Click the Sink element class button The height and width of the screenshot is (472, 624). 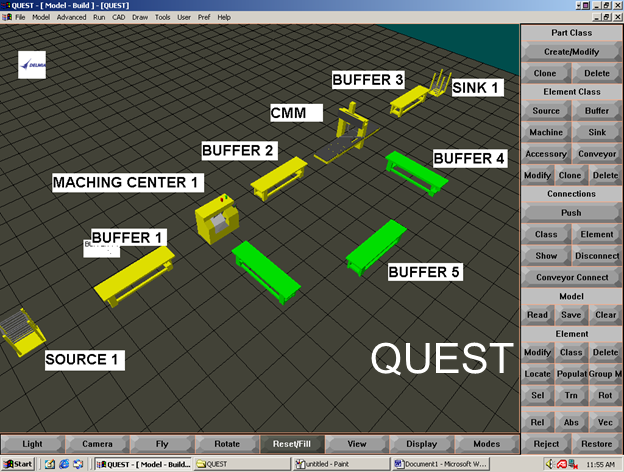click(597, 132)
